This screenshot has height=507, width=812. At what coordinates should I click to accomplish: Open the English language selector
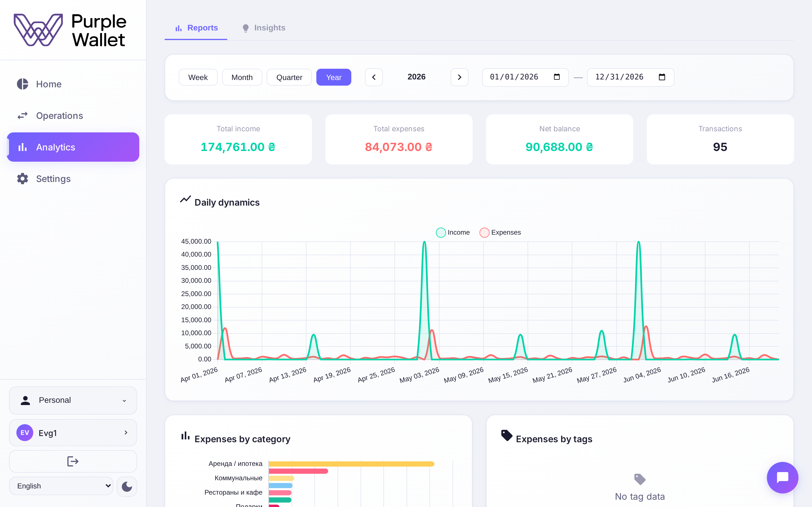point(61,486)
